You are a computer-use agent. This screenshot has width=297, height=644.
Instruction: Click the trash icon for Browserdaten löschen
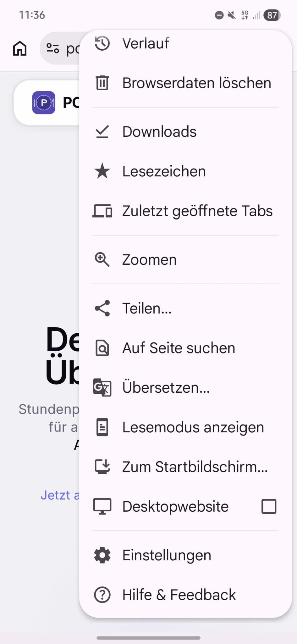pos(102,83)
